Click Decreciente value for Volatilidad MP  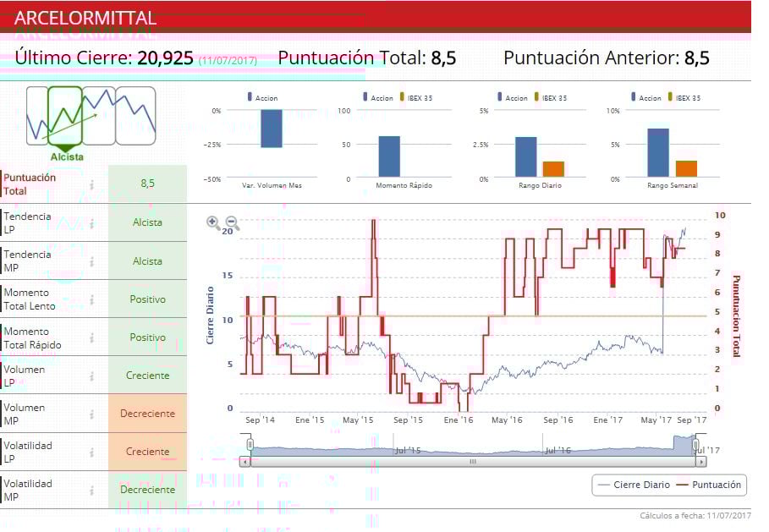147,490
